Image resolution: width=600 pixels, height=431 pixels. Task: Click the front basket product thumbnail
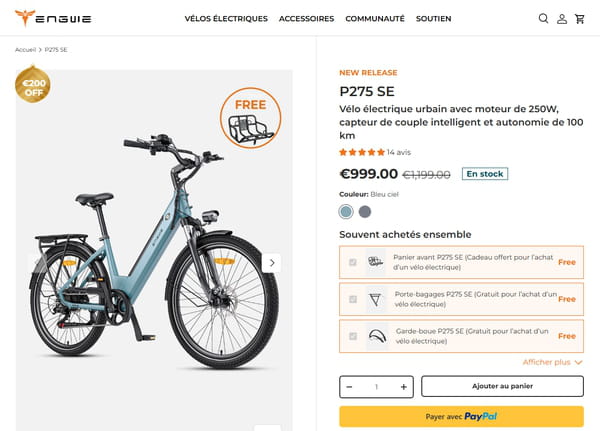pyautogui.click(x=376, y=262)
